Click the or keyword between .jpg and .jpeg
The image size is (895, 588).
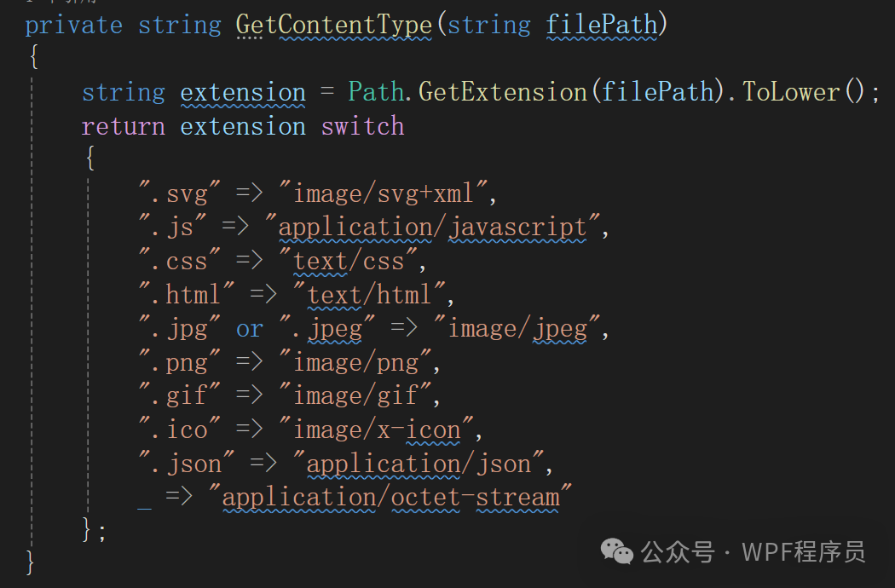click(250, 328)
